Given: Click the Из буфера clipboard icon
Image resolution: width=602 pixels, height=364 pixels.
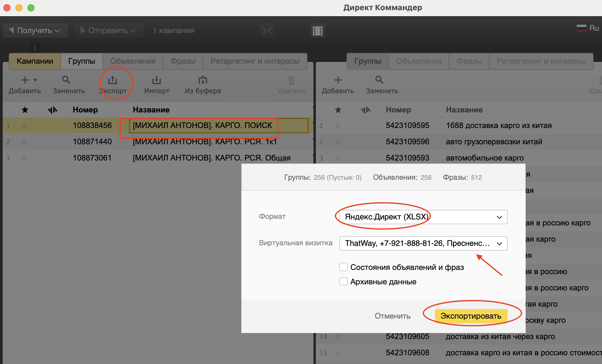Looking at the screenshot, I should 203,80.
